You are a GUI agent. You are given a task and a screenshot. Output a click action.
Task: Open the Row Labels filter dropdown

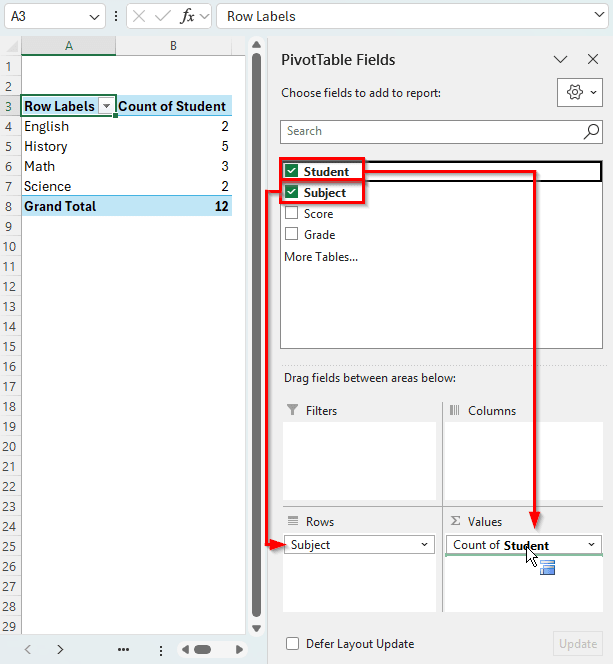[x=106, y=106]
